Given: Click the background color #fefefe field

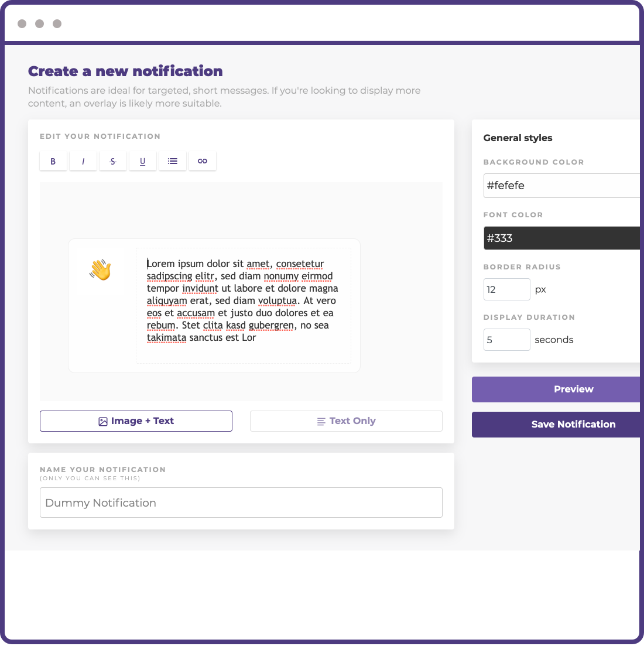Looking at the screenshot, I should tap(561, 186).
